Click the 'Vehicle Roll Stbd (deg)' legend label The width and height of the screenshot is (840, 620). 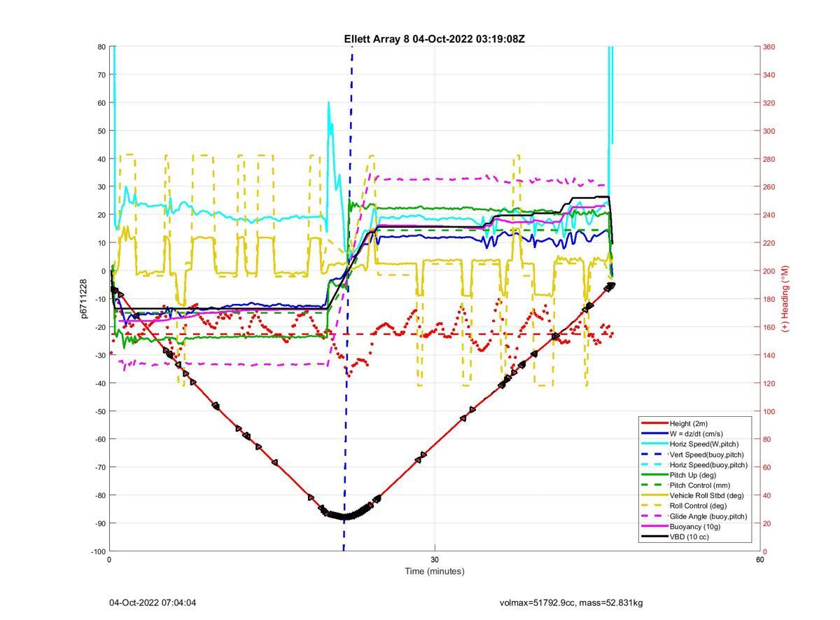point(707,495)
